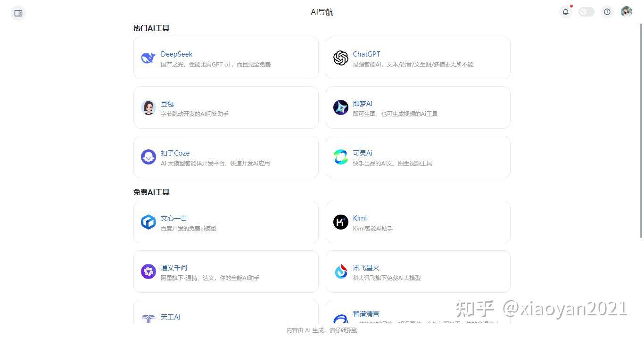The width and height of the screenshot is (644, 337).
Task: Open the user avatar menu
Action: click(626, 12)
